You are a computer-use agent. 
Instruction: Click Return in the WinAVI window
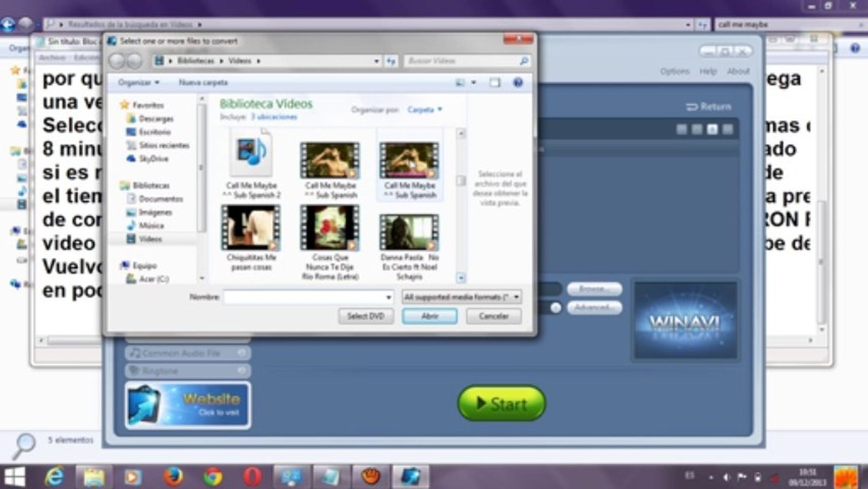(709, 107)
